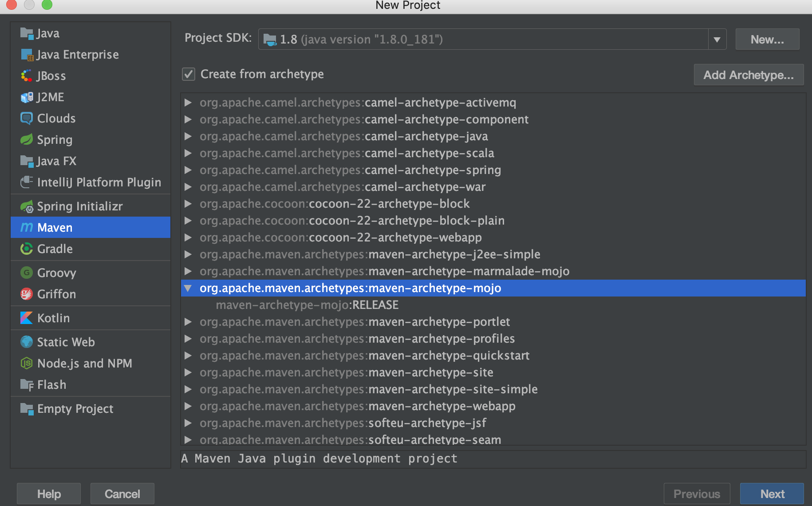
Task: Click the Node.js and NPM icon
Action: point(27,364)
